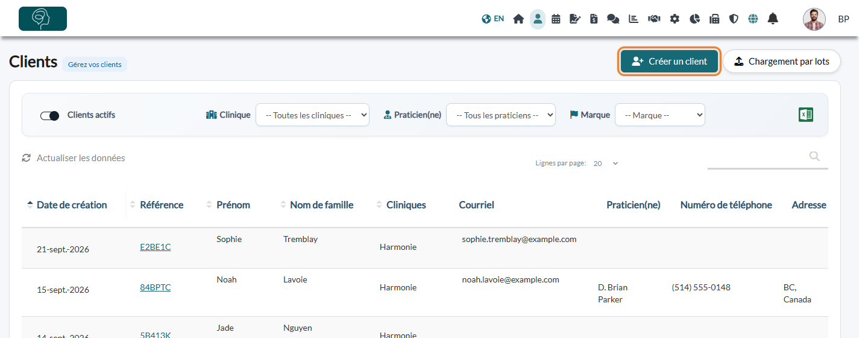Open the pie chart analytics icon
Screen dimensions: 868x338
(694, 19)
